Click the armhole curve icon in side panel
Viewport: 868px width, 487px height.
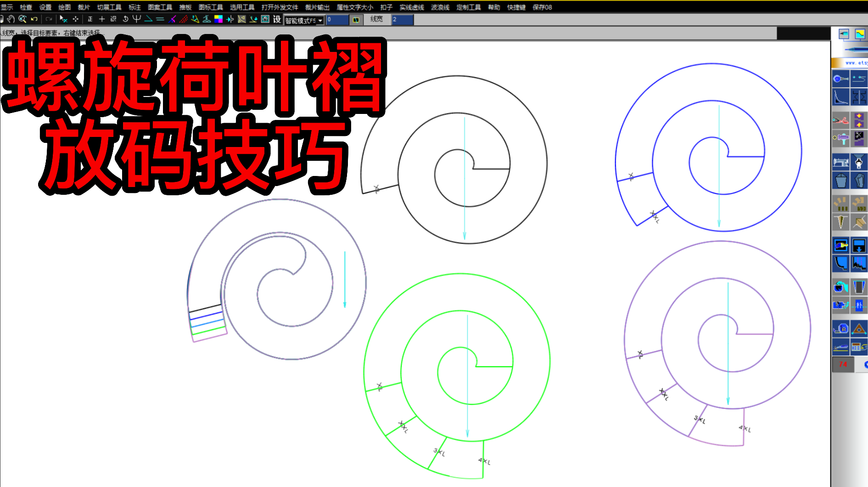[841, 264]
